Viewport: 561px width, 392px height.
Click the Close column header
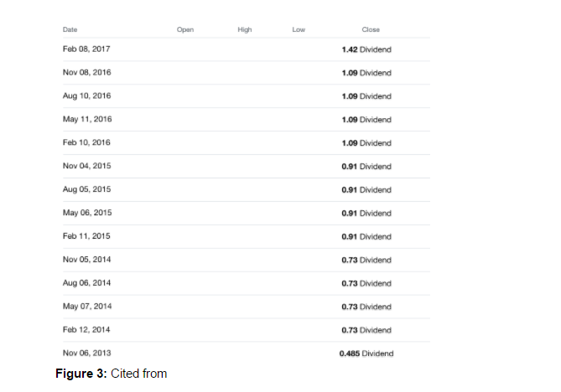tap(371, 30)
